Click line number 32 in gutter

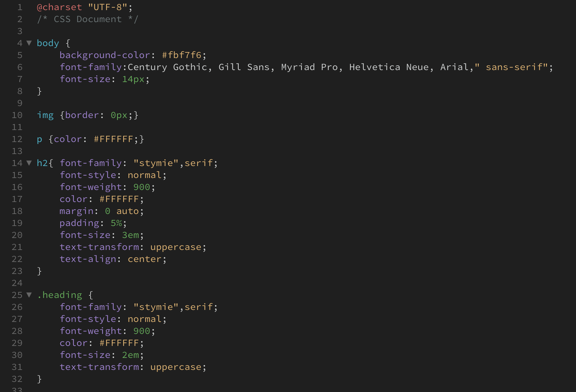click(x=17, y=379)
